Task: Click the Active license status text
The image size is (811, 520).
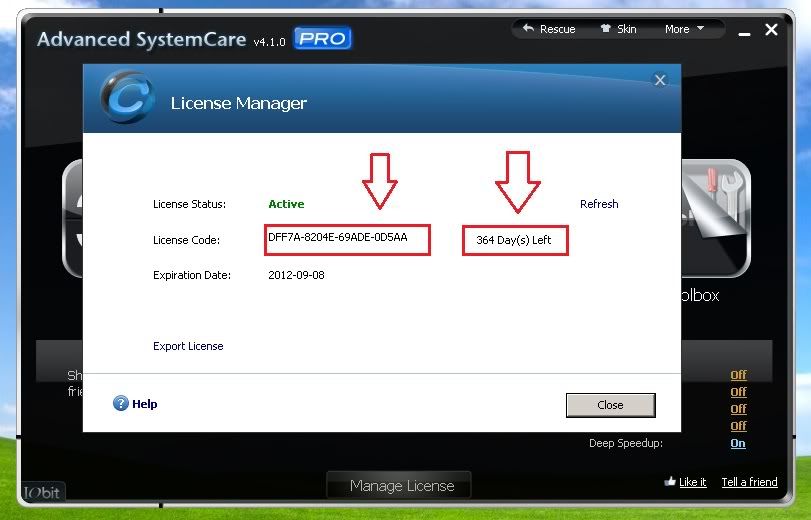Action: tap(286, 204)
